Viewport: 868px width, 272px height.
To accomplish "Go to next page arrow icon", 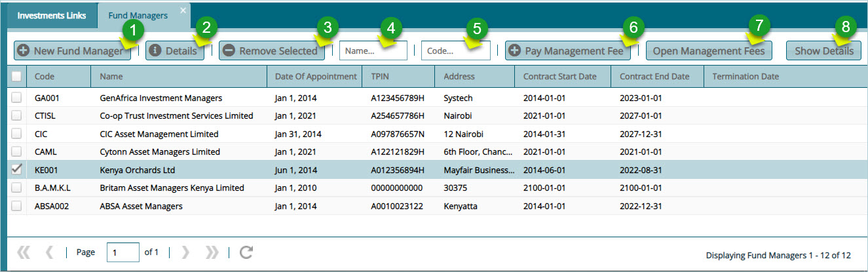I will [185, 252].
